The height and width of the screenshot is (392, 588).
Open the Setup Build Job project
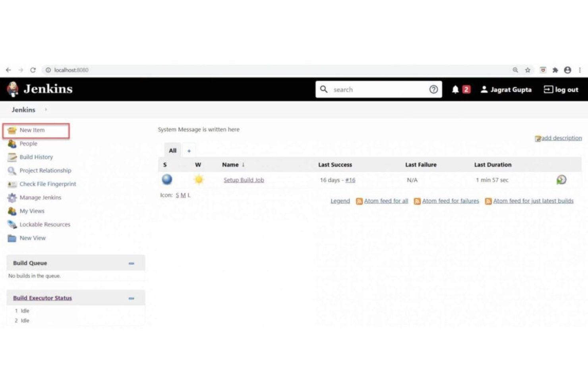pos(244,180)
